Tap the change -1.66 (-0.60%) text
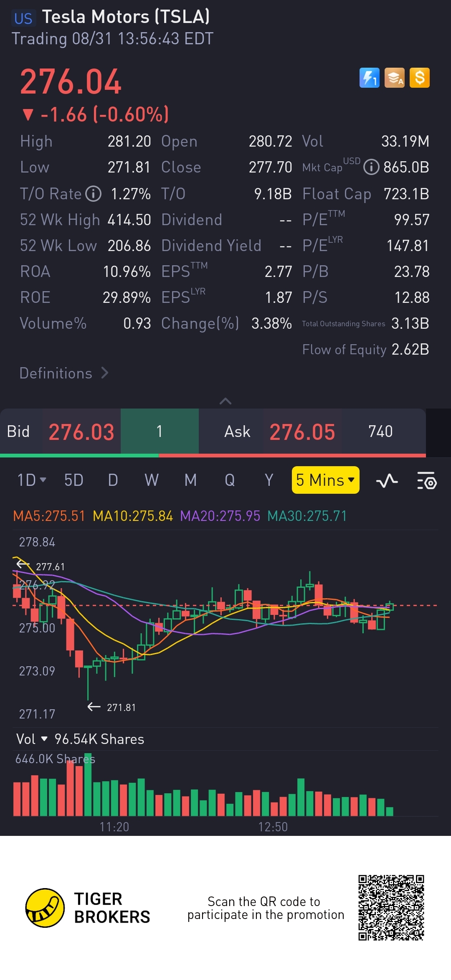451x980 pixels. [x=96, y=114]
